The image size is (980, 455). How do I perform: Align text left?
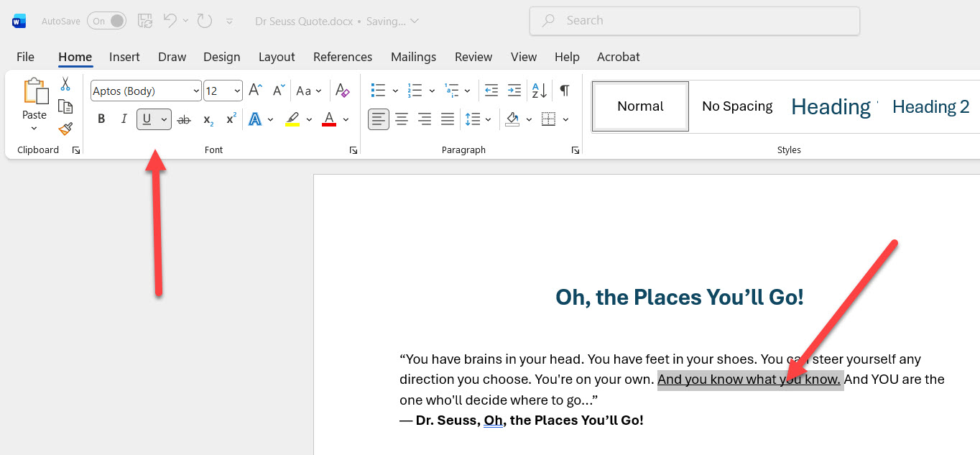tap(379, 119)
